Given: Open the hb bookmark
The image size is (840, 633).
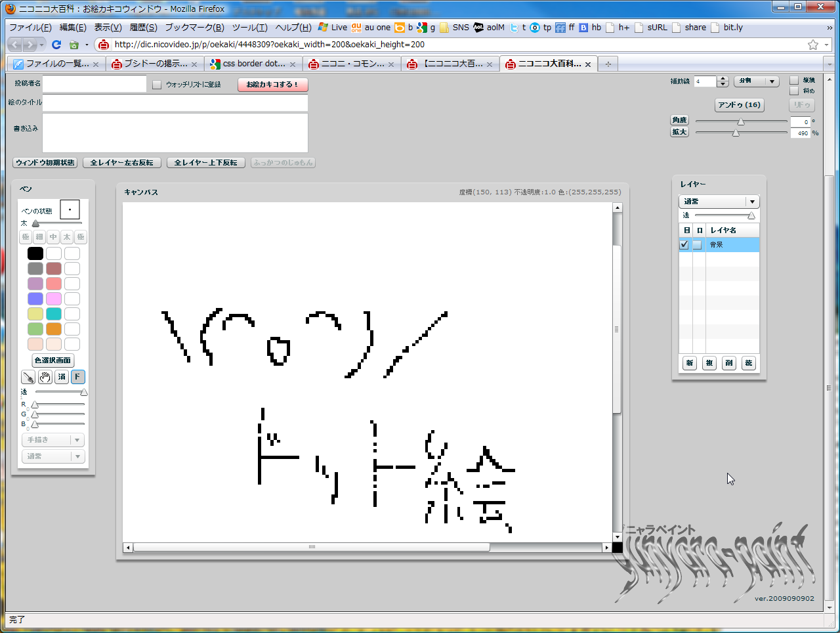Looking at the screenshot, I should point(590,28).
